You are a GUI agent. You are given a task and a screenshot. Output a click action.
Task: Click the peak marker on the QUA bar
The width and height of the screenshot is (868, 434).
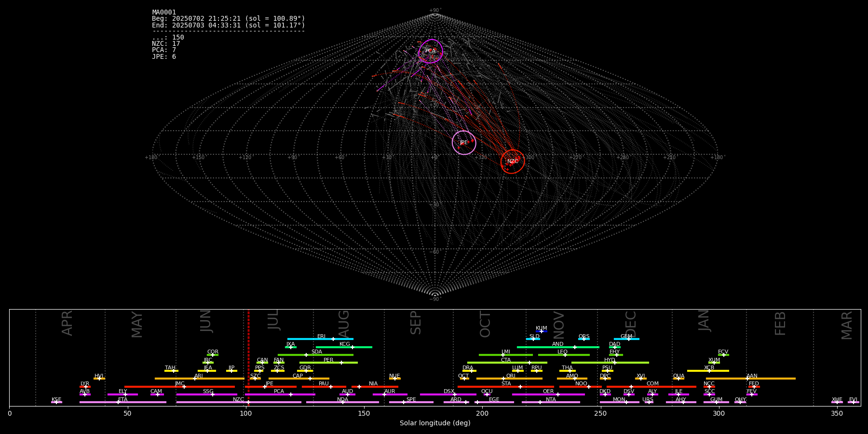(x=678, y=379)
